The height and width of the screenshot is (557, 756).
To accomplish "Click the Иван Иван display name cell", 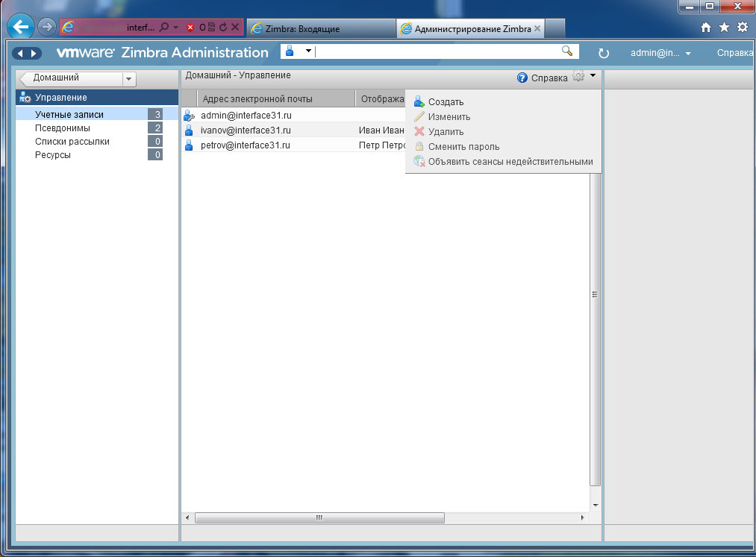I will 381,130.
